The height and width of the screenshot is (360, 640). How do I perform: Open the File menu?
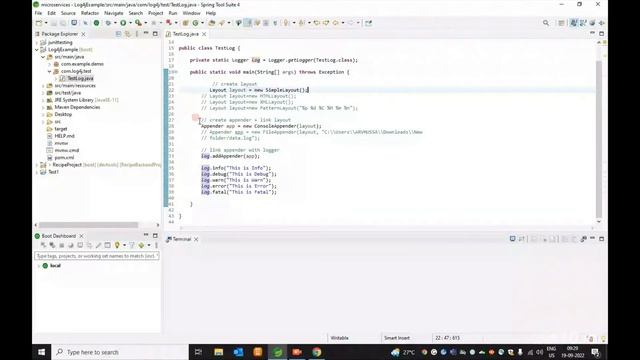tap(38, 13)
